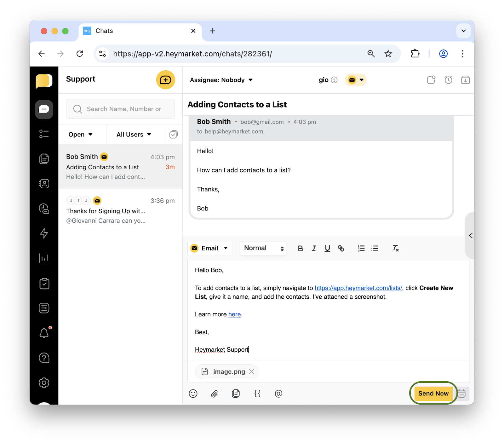Toggle italic formatting
Viewport: 504px width, 444px height.
[x=314, y=248]
